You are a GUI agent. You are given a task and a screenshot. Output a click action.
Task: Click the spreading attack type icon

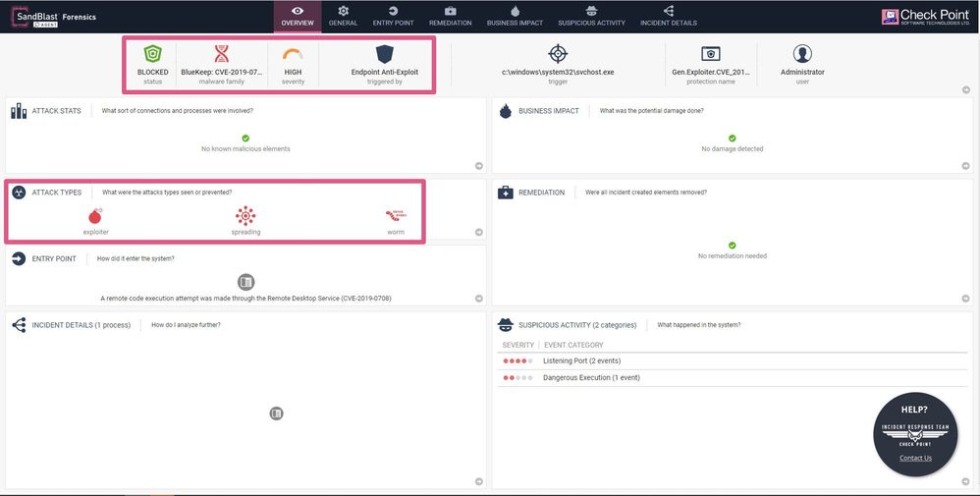point(245,216)
